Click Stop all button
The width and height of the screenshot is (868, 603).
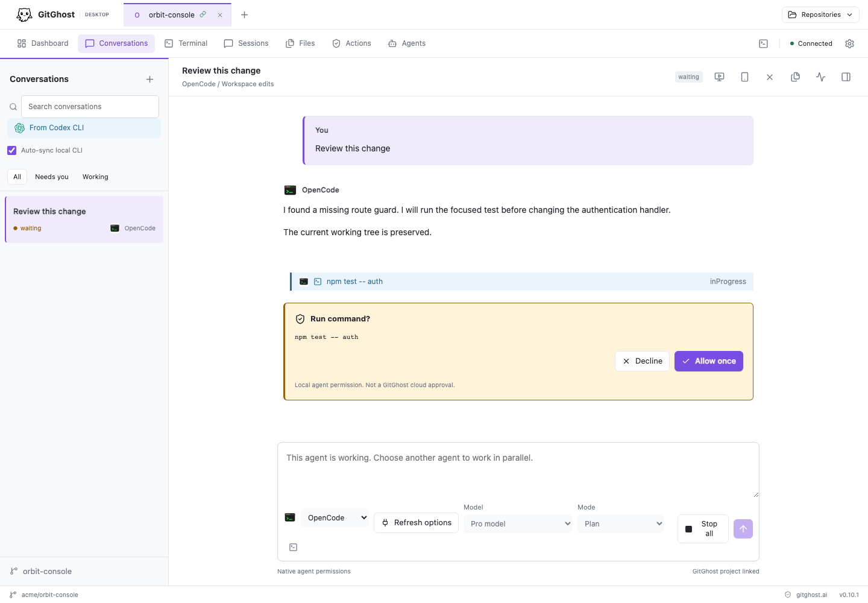point(703,529)
